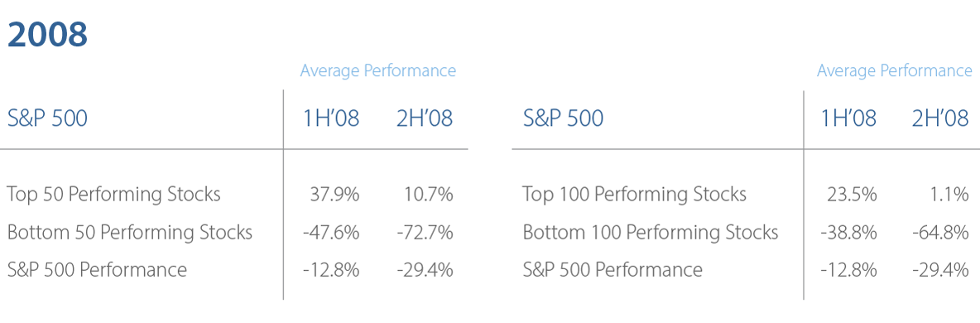Click Top 50 Performing Stocks row label

pos(113,195)
